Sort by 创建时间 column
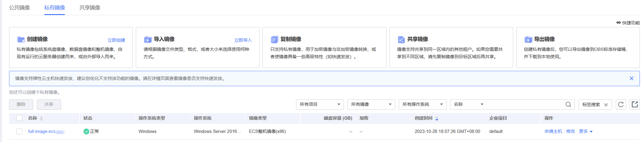644x142 pixels. pos(437,118)
